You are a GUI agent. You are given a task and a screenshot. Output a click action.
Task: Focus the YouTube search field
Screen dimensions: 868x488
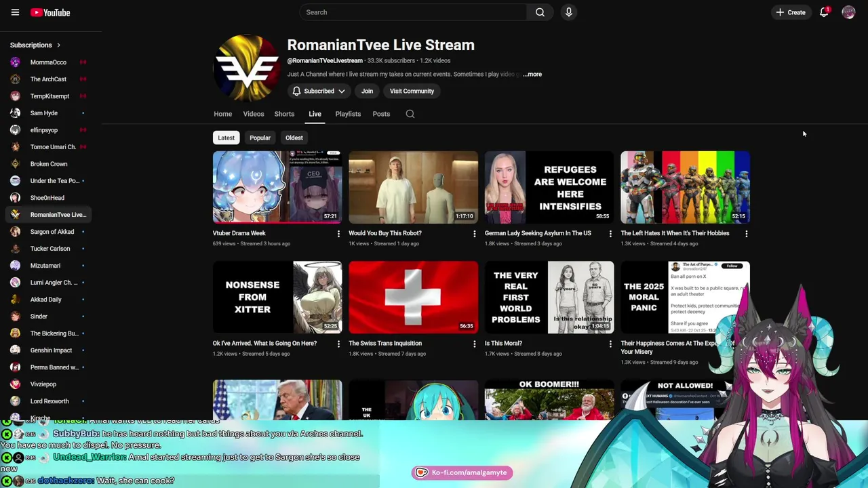coord(413,12)
